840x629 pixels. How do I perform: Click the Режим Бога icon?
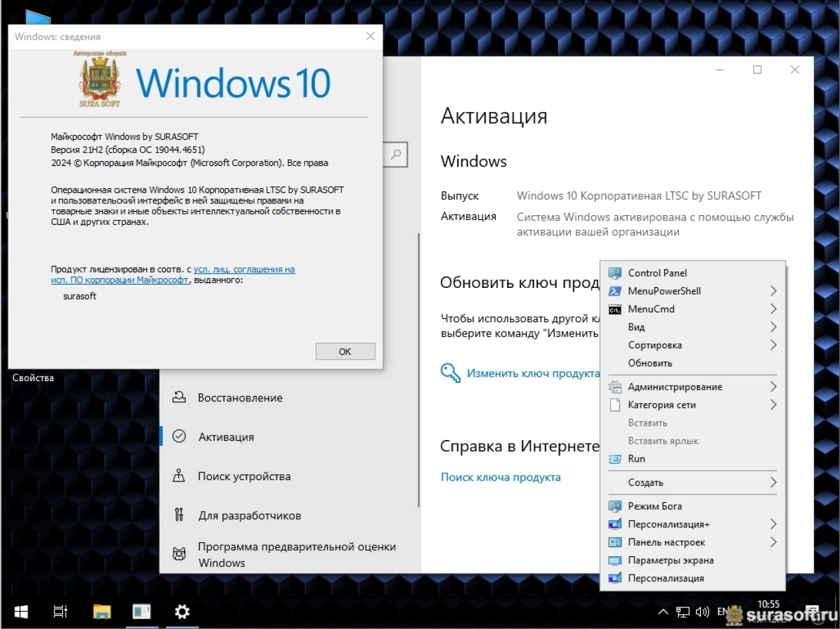tap(615, 506)
